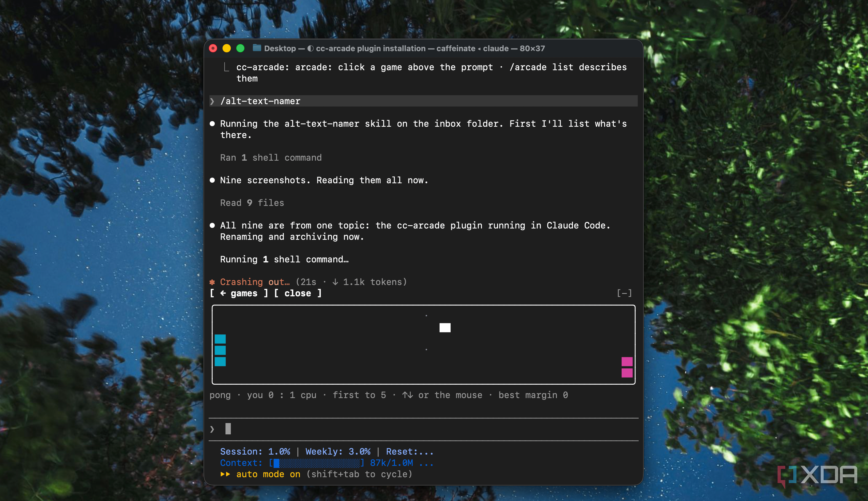Click the prompt chevron before the cursor
The height and width of the screenshot is (501, 868).
[212, 429]
